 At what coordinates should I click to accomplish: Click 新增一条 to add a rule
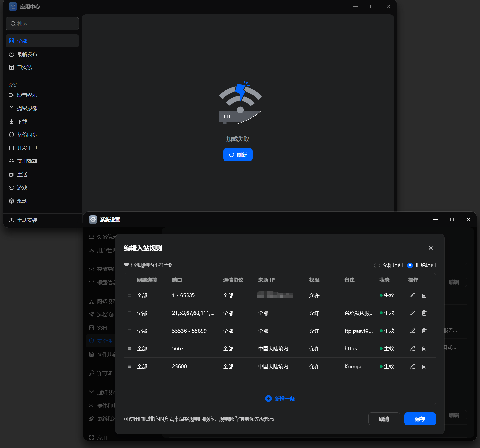[280, 399]
